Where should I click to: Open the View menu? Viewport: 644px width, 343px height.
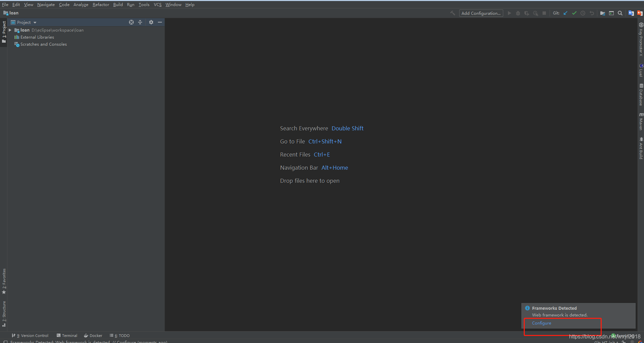(x=29, y=4)
